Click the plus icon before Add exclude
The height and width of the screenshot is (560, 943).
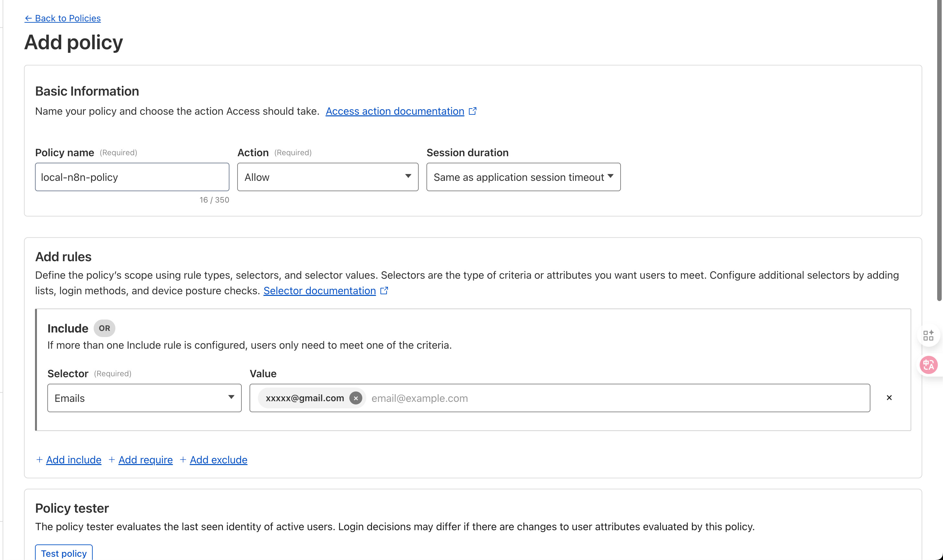pyautogui.click(x=183, y=460)
